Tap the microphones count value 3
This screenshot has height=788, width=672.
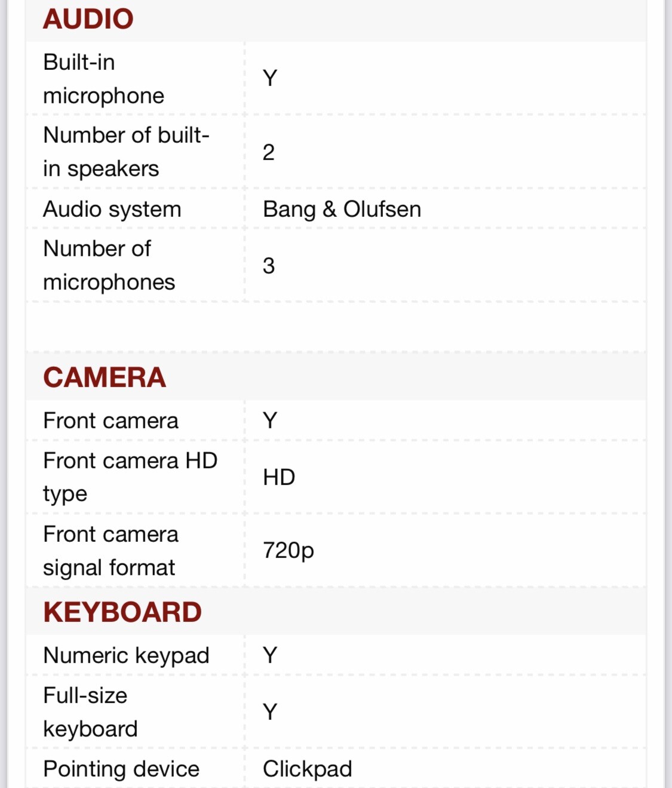coord(269,265)
